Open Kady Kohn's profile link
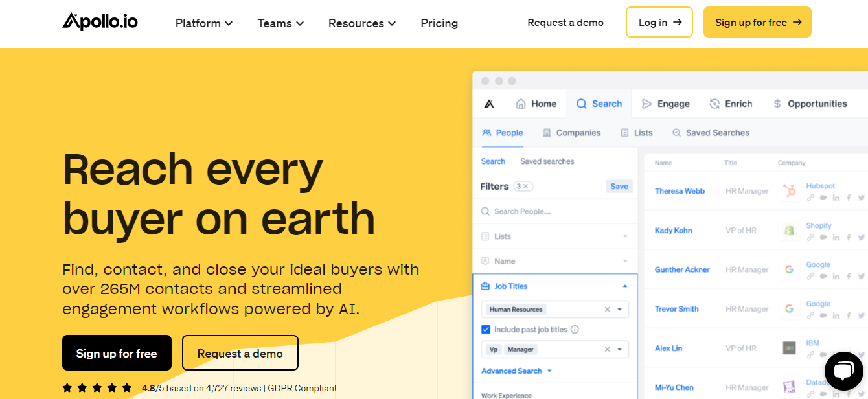 [x=673, y=231]
